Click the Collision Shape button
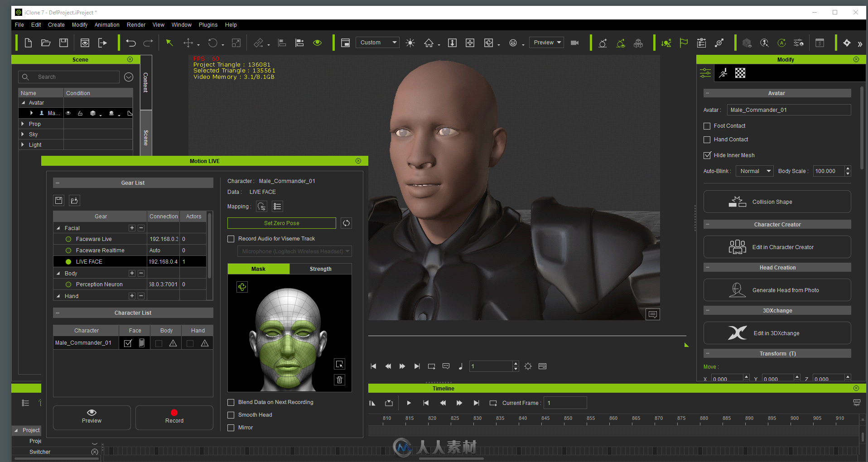The width and height of the screenshot is (868, 462). [x=777, y=202]
